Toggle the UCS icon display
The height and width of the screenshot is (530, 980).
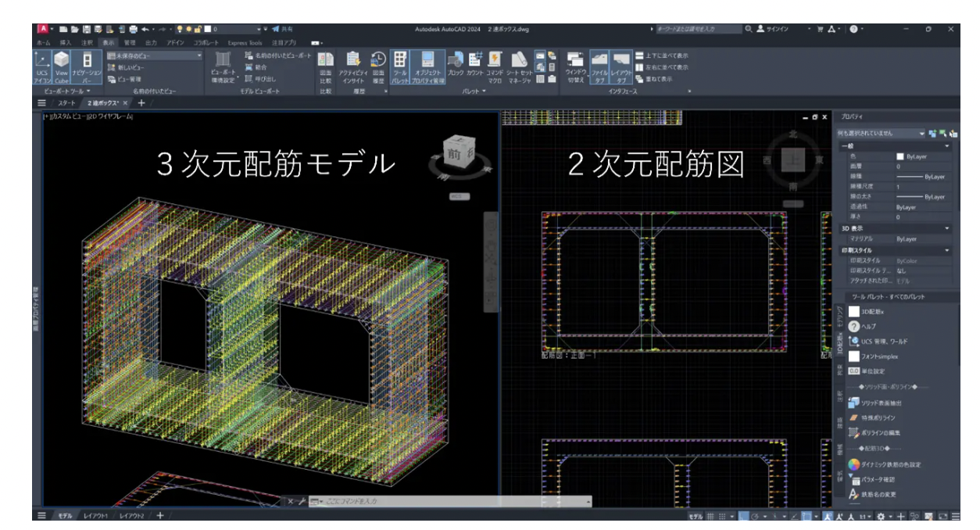(42, 66)
